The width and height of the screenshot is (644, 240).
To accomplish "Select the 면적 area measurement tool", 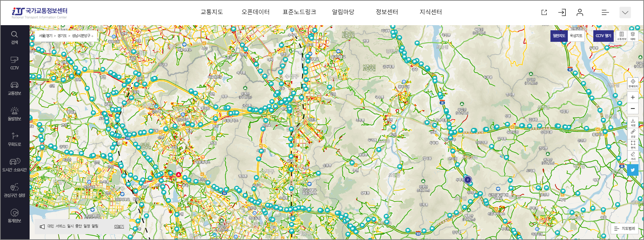I will pyautogui.click(x=633, y=145).
